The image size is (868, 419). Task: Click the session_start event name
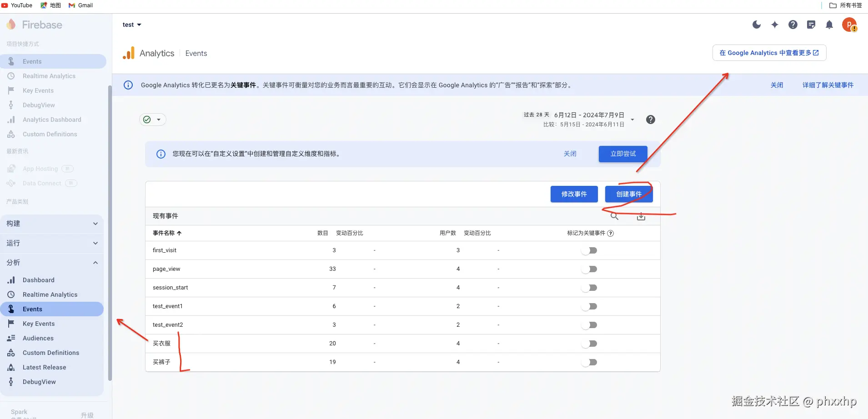[x=171, y=288]
